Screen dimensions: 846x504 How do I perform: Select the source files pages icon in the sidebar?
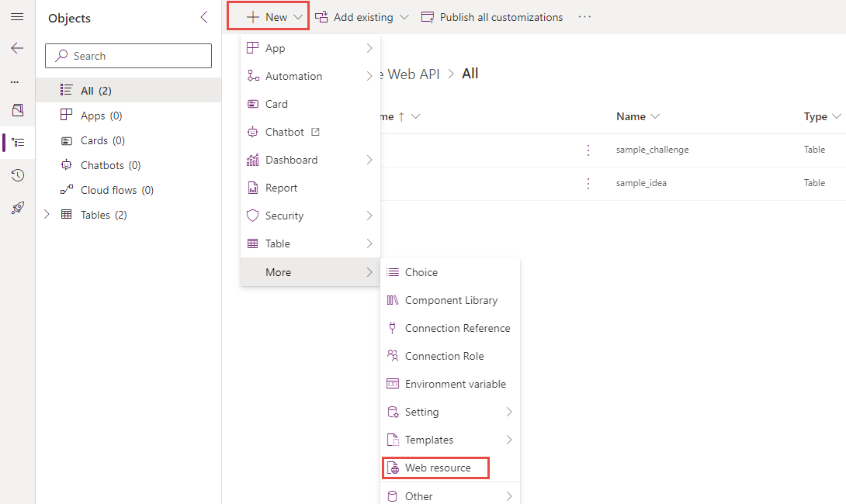click(17, 110)
